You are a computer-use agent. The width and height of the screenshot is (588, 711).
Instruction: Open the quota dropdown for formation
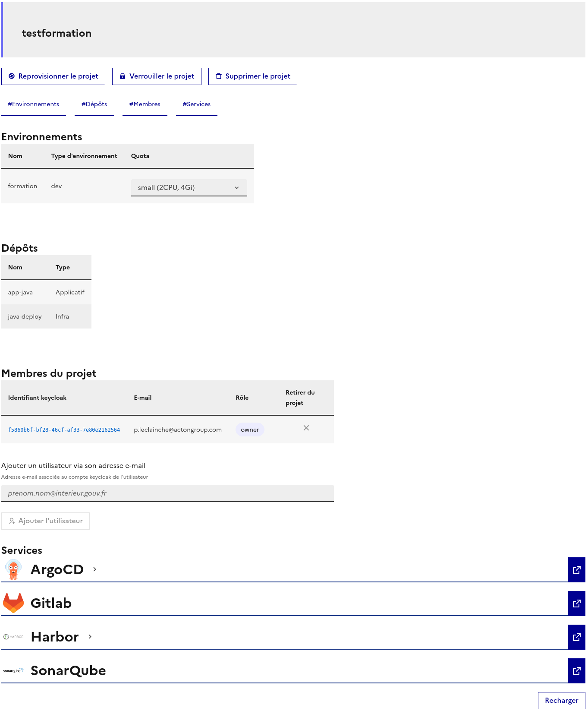point(189,187)
